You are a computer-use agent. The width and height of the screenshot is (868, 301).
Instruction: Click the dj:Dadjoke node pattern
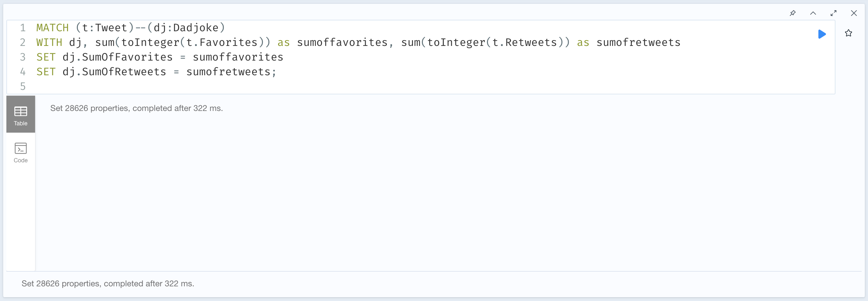[186, 28]
